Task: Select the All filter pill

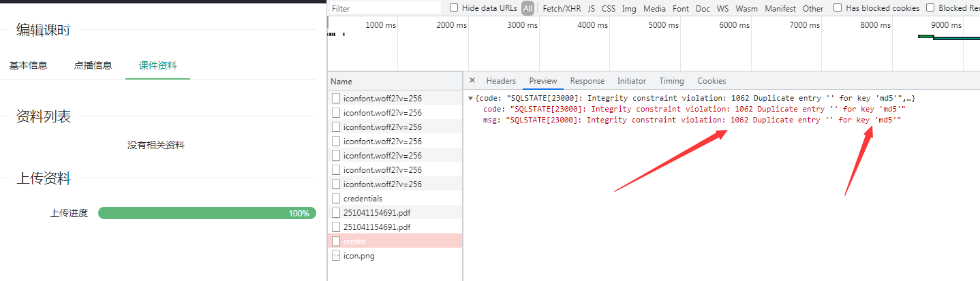Action: pos(528,9)
